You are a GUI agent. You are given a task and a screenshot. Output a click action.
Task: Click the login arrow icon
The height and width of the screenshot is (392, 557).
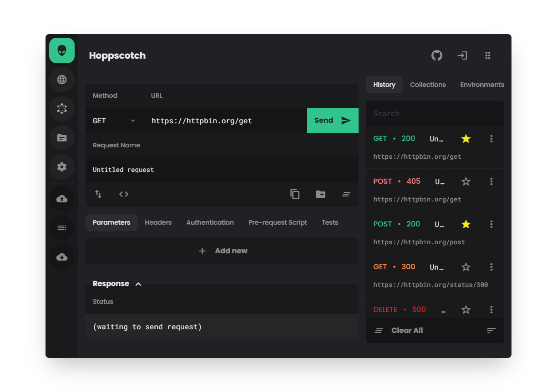pyautogui.click(x=462, y=55)
